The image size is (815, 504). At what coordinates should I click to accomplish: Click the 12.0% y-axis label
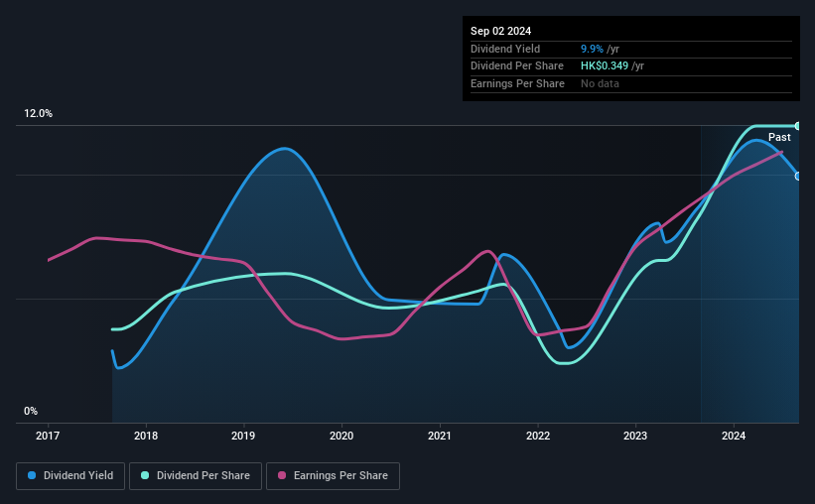click(38, 114)
